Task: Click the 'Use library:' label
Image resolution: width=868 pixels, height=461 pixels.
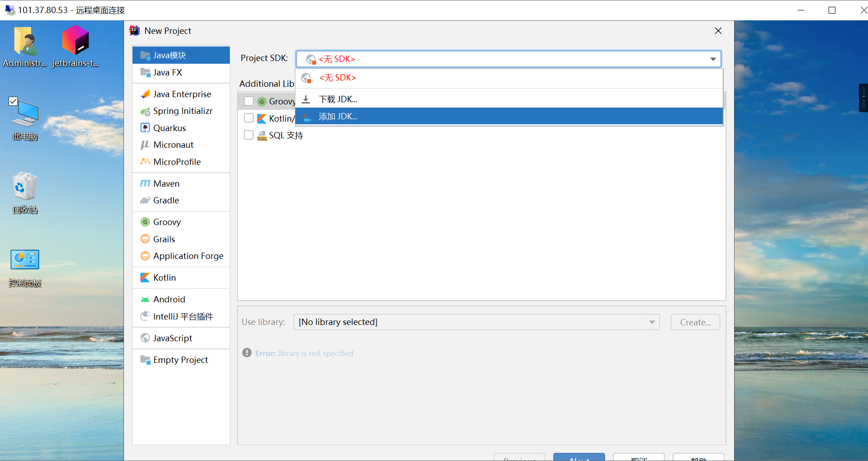Action: tap(263, 322)
